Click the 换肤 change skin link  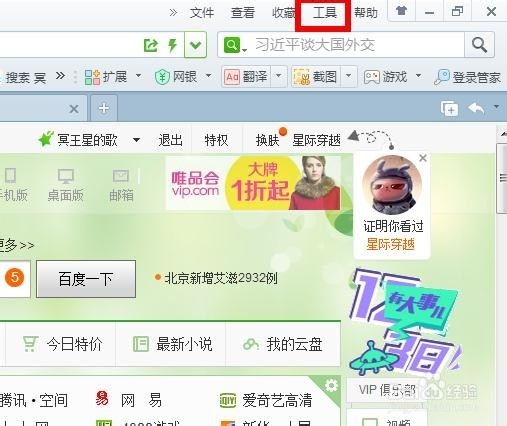point(267,140)
